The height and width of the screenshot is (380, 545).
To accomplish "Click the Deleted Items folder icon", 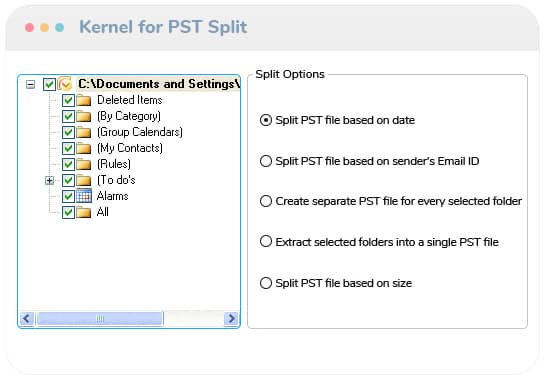I will pyautogui.click(x=84, y=100).
